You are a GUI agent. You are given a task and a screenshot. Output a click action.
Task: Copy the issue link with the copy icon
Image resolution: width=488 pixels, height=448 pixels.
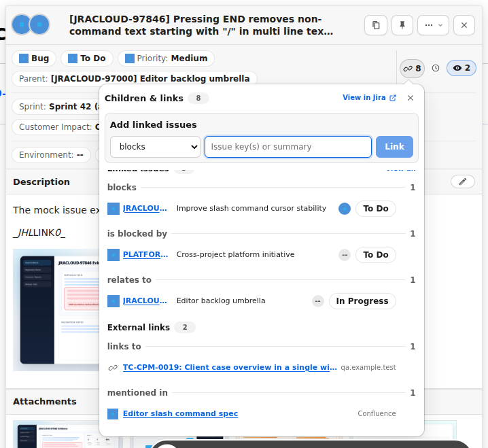pyautogui.click(x=376, y=25)
